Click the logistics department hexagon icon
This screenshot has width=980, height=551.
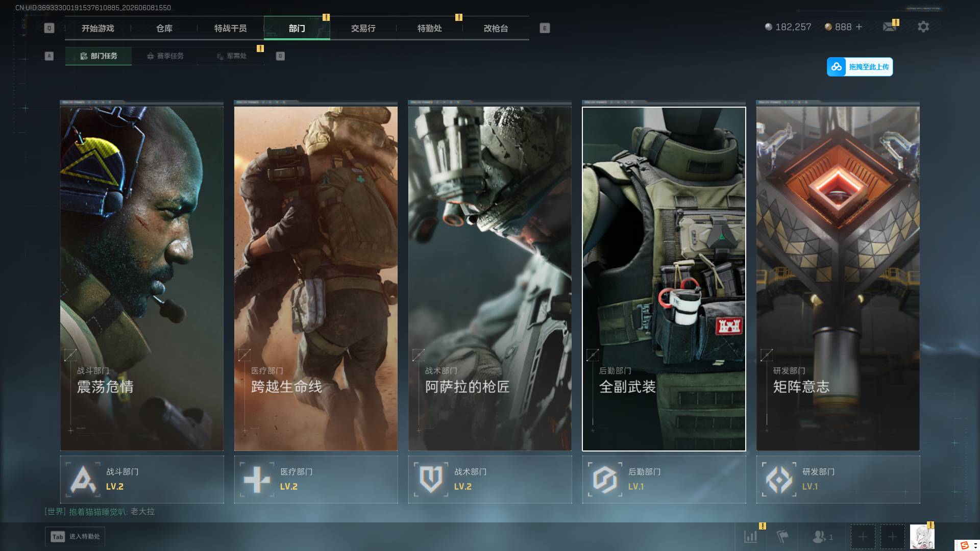click(x=605, y=480)
